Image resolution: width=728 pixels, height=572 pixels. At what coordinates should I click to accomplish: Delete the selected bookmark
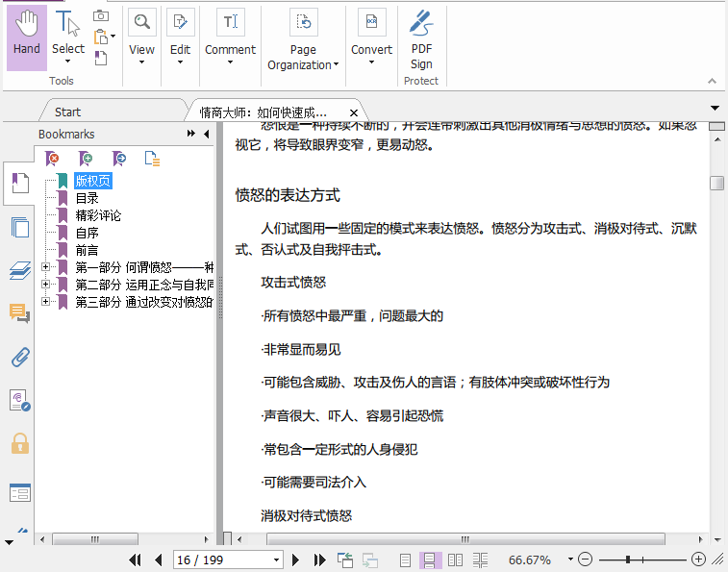point(53,159)
